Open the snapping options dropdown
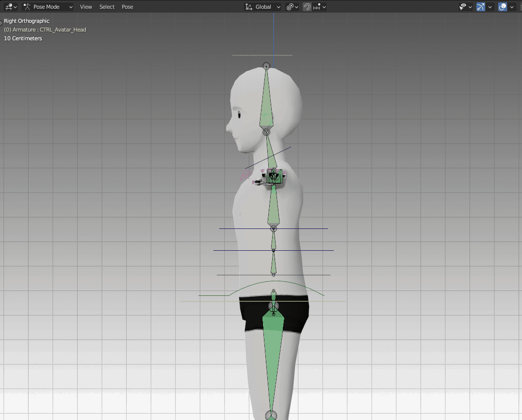522x420 pixels. (x=320, y=7)
